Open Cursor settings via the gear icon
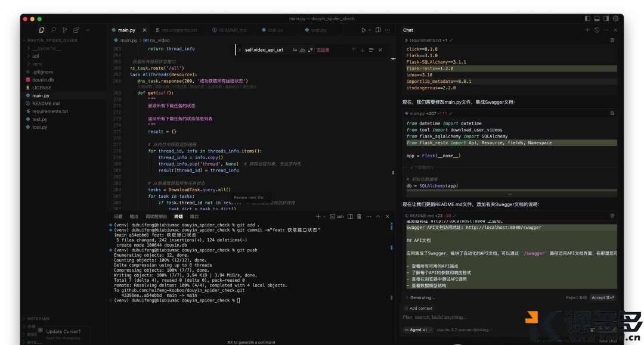Screen dimensions: 644x345 tap(616, 18)
